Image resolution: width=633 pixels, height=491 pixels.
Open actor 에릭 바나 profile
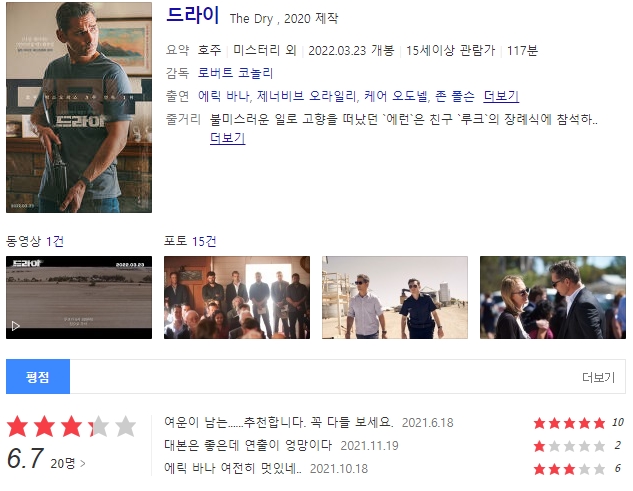[x=224, y=96]
